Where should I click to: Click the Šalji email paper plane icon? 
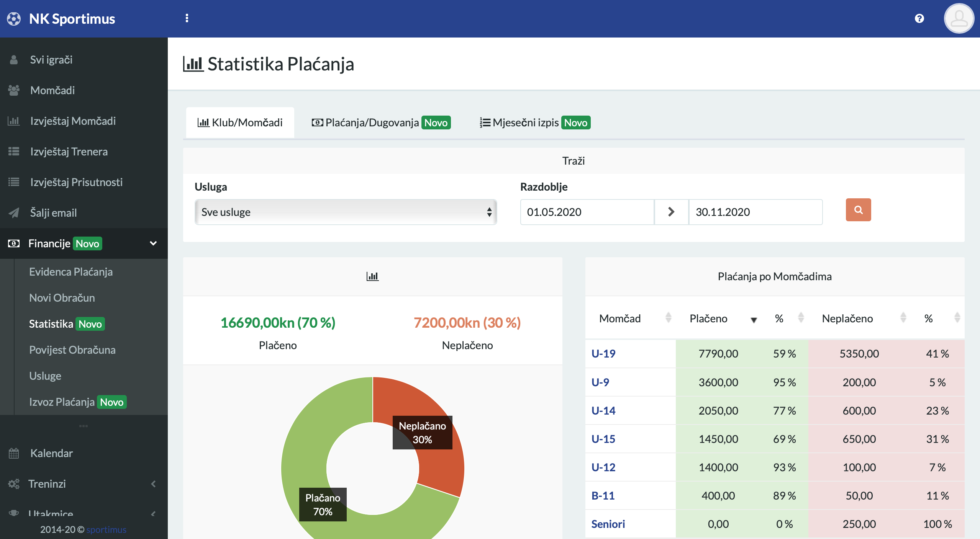[14, 213]
